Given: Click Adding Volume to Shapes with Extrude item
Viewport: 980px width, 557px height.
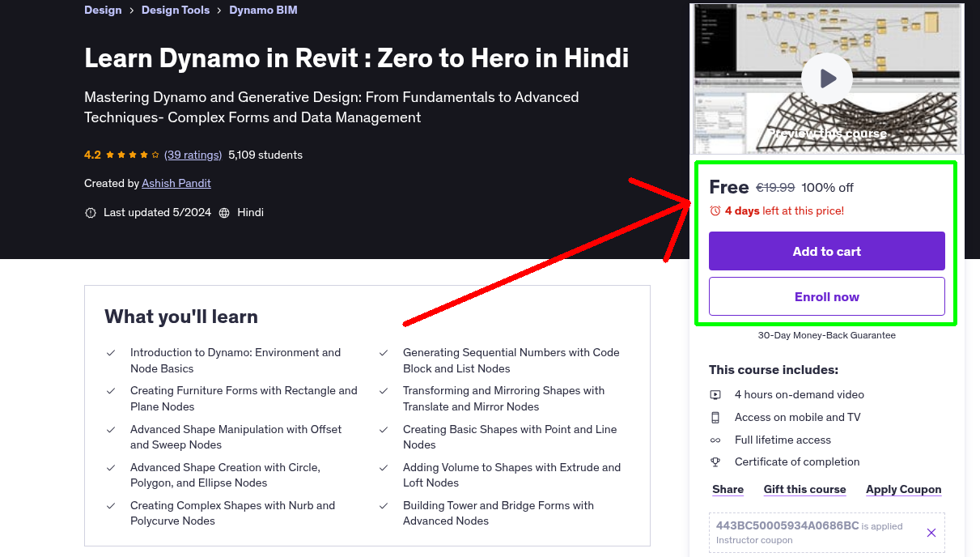Looking at the screenshot, I should (512, 475).
